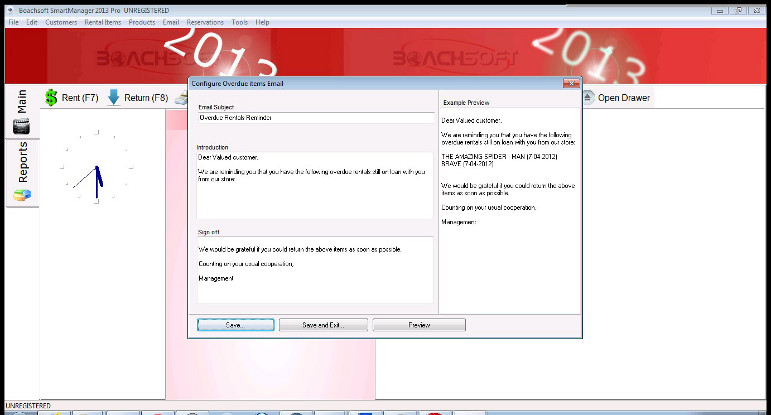771x415 pixels.
Task: Click inside the Sign off text area
Action: point(315,270)
